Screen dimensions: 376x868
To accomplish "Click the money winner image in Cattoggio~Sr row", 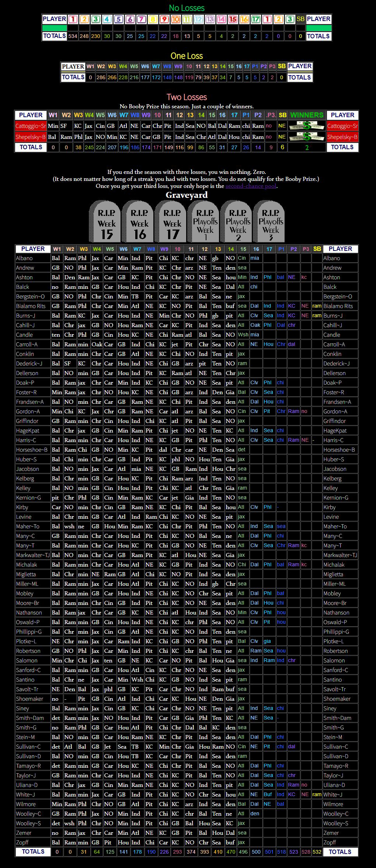I will 307,126.
